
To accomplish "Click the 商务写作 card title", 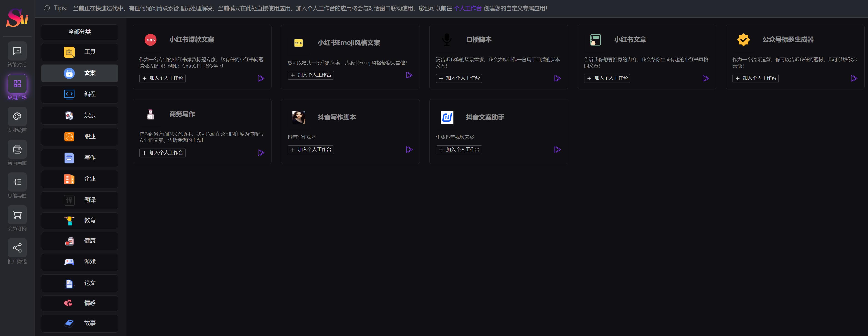I will tap(182, 114).
